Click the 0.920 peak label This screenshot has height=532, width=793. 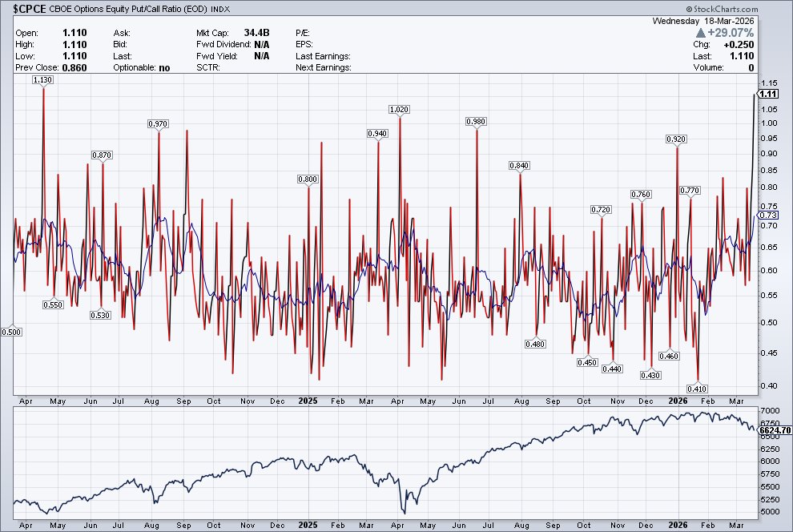point(676,139)
